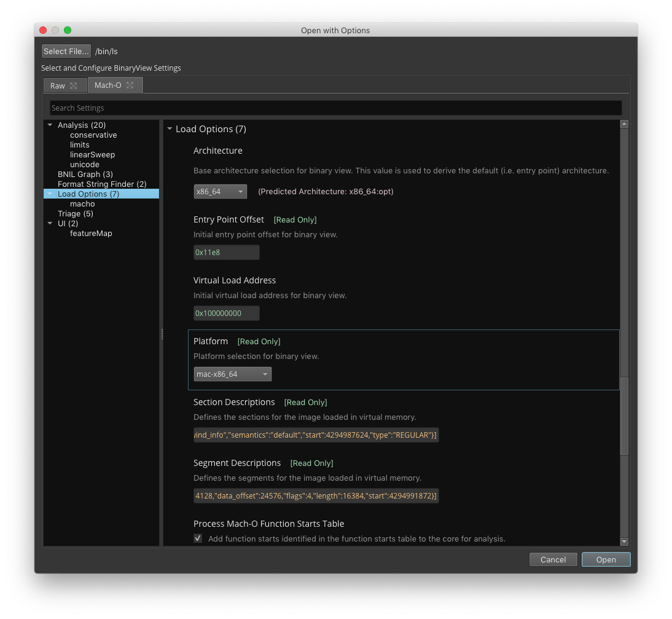Collapse the Analysis (20) tree node
Image resolution: width=672 pixels, height=619 pixels.
(x=50, y=125)
